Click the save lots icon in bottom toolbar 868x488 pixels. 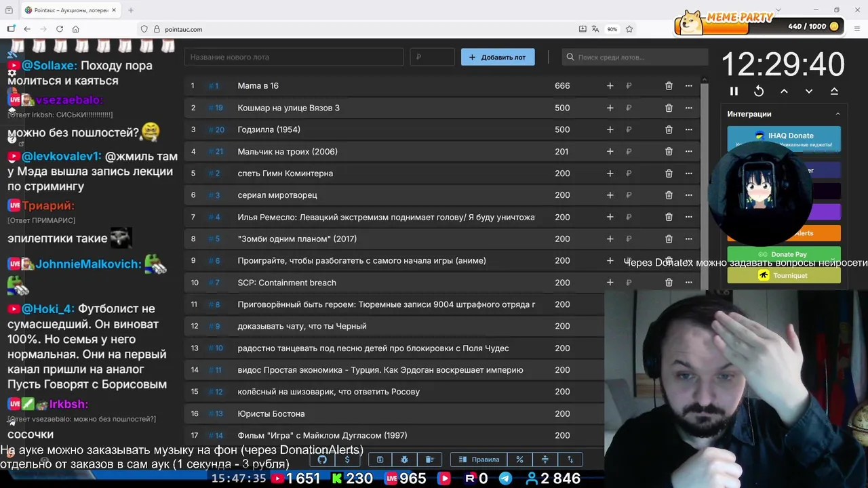[x=380, y=460]
